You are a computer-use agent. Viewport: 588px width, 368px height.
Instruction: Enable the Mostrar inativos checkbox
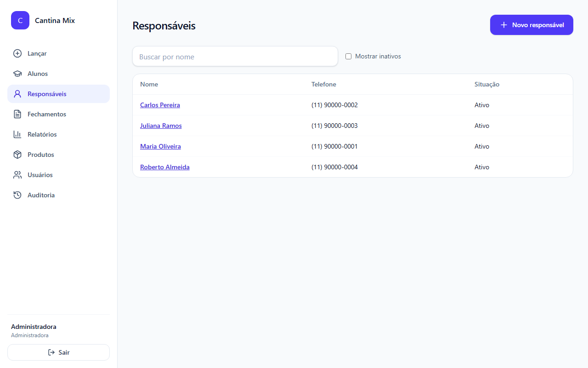coord(348,56)
